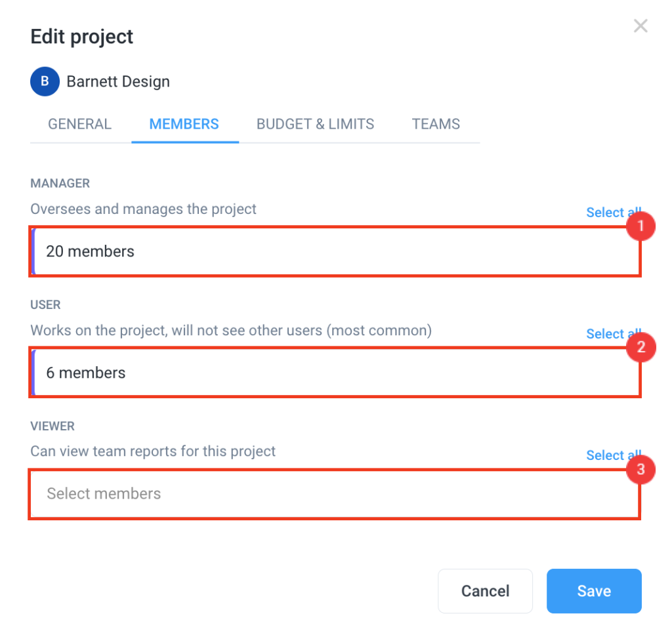Click the Barnett Design project name

click(117, 81)
